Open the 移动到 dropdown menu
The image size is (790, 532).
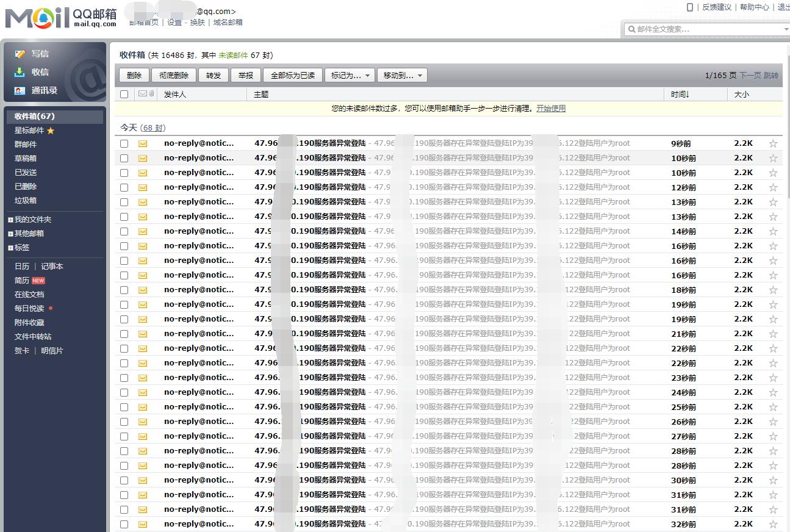coord(402,75)
